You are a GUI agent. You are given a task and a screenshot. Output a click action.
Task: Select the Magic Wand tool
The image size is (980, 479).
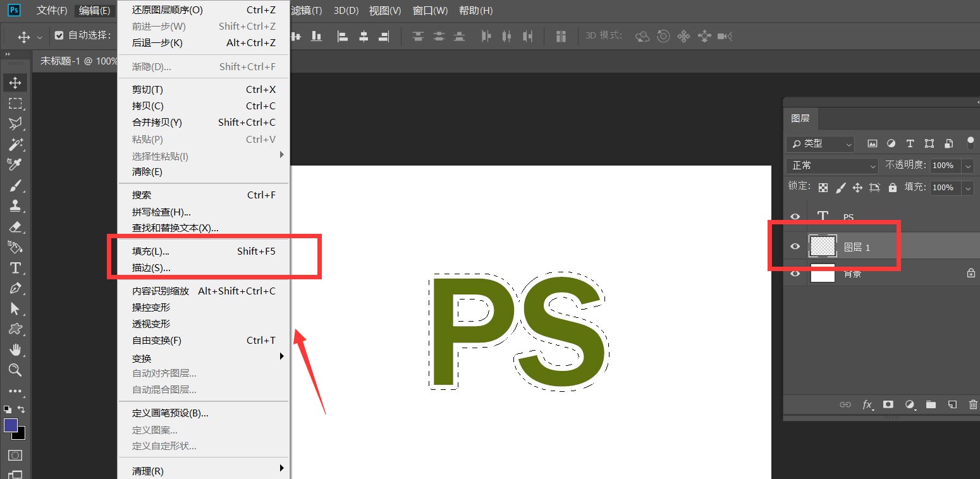point(15,144)
